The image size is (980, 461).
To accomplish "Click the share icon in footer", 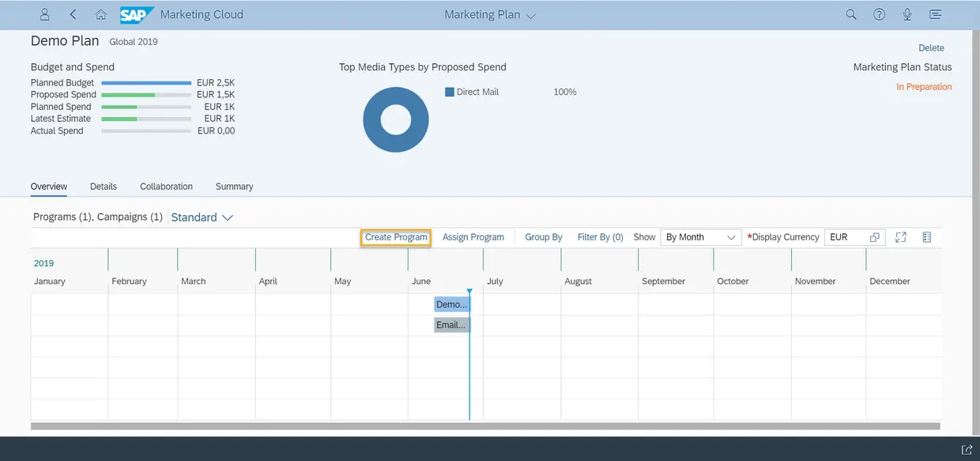I will click(966, 449).
